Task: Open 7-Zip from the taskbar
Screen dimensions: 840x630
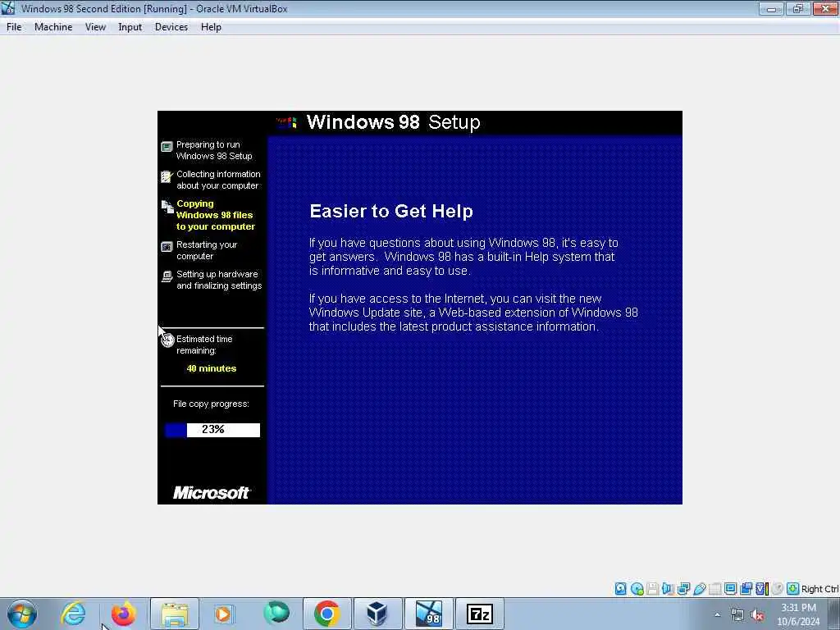Action: [x=479, y=614]
